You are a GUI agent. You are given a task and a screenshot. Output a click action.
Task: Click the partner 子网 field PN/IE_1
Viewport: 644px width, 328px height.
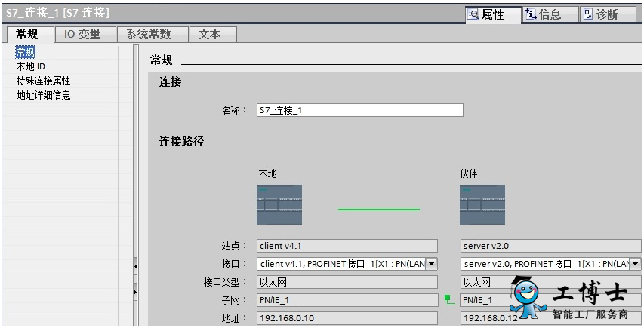pyautogui.click(x=551, y=300)
